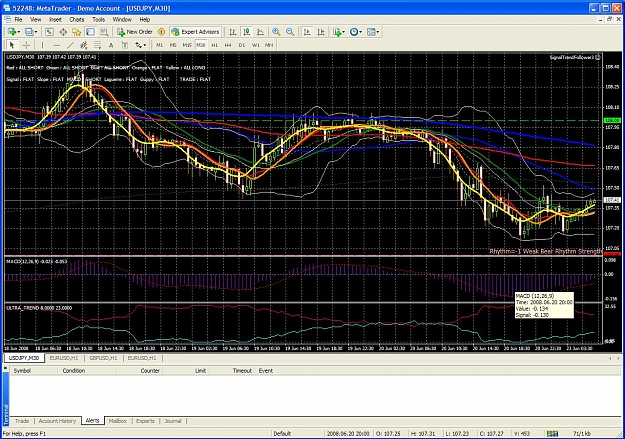Viewport: 625px width, 439px height.
Task: Select the Equidistant Channel tool
Action: click(84, 45)
